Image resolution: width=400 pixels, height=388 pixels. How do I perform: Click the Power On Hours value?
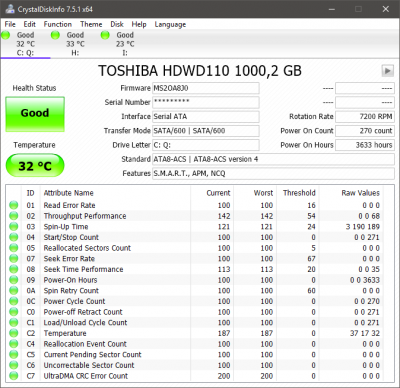click(x=365, y=145)
